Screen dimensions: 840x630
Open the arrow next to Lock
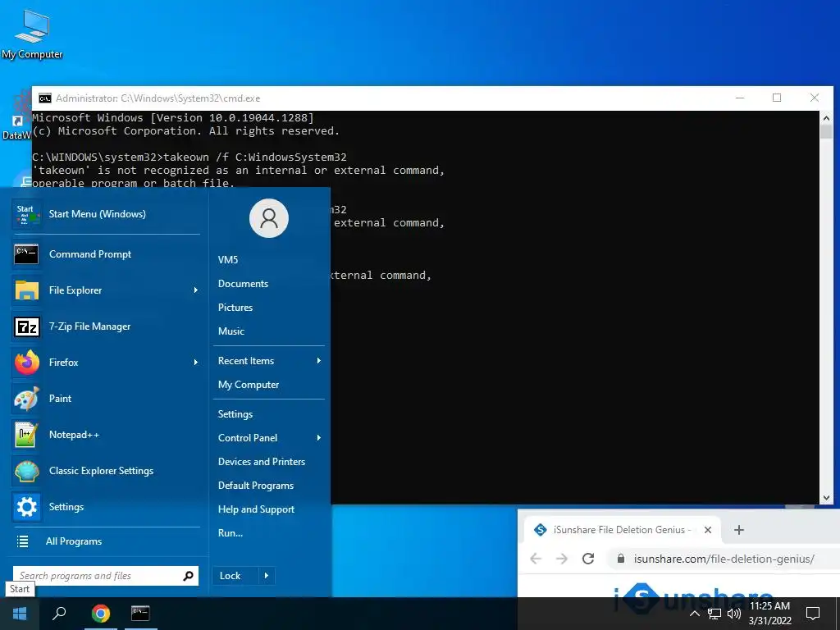(267, 576)
